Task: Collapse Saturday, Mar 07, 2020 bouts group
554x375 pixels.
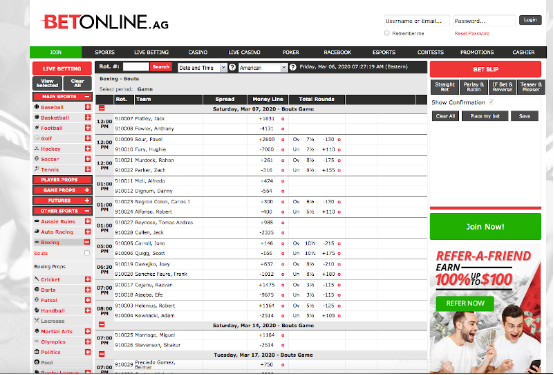Action: click(102, 108)
